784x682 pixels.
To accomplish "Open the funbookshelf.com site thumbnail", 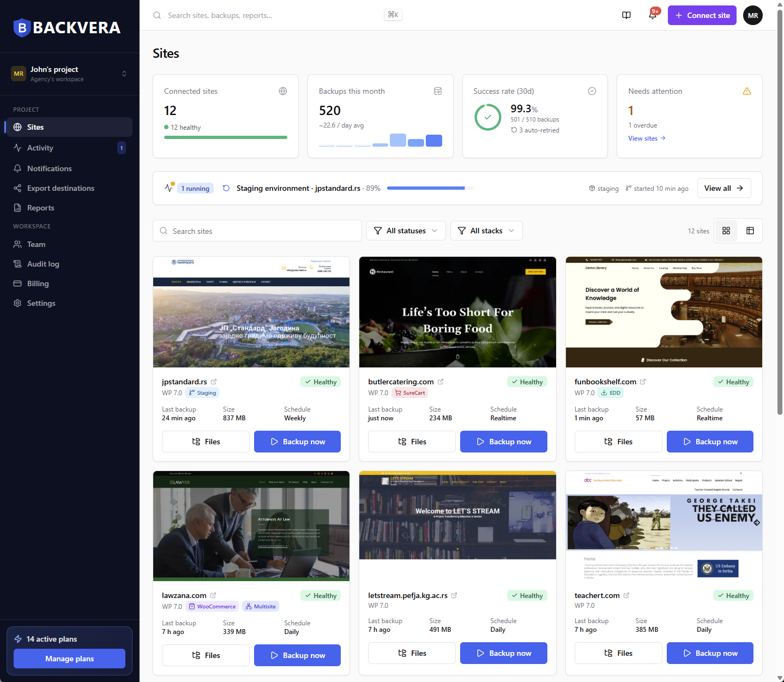I will [x=664, y=312].
